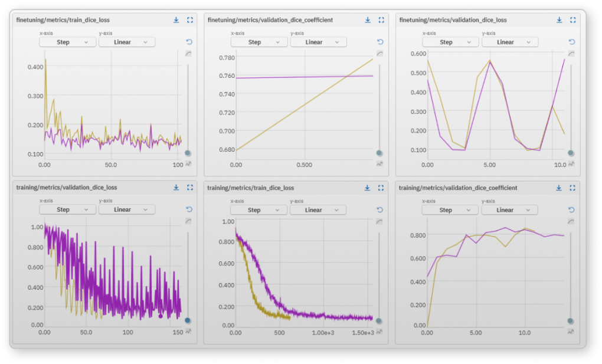Click smooth-curve icon in finetuning train_dice_loss panel
Viewport: 602px width, 364px height.
pos(188,54)
